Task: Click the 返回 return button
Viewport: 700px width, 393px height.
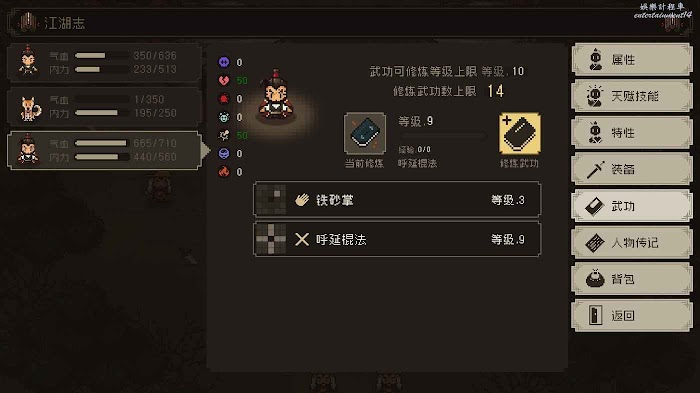Action: pos(632,316)
